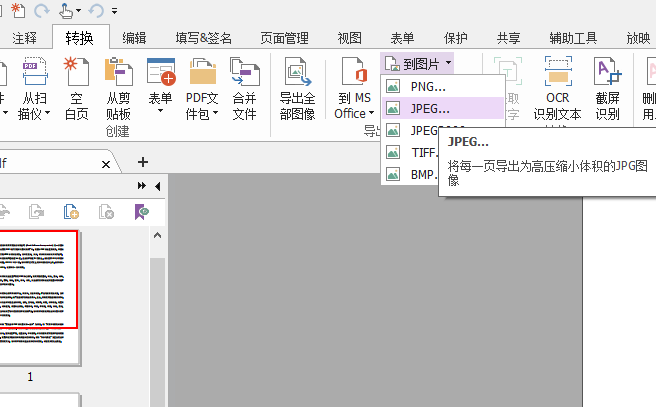Choose PNG... export option

pos(443,87)
